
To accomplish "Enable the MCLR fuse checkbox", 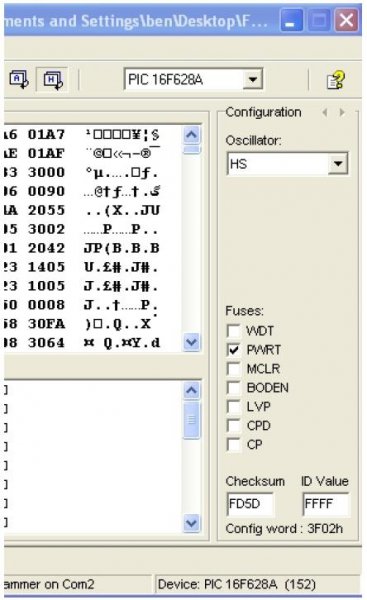I will (x=233, y=368).
